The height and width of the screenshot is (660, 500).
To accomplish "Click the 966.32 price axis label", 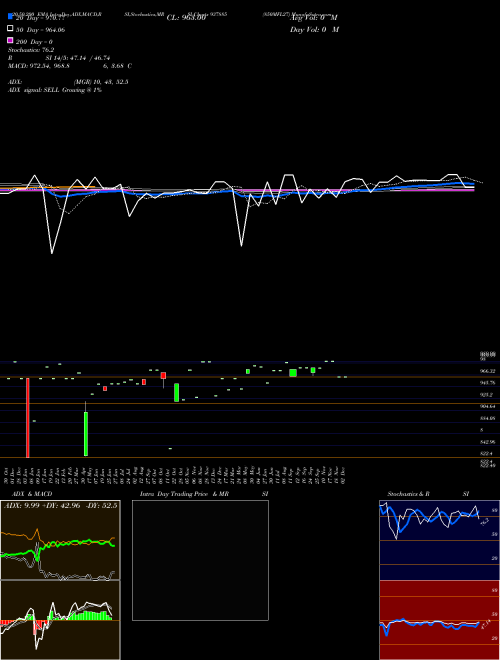I will [487, 371].
